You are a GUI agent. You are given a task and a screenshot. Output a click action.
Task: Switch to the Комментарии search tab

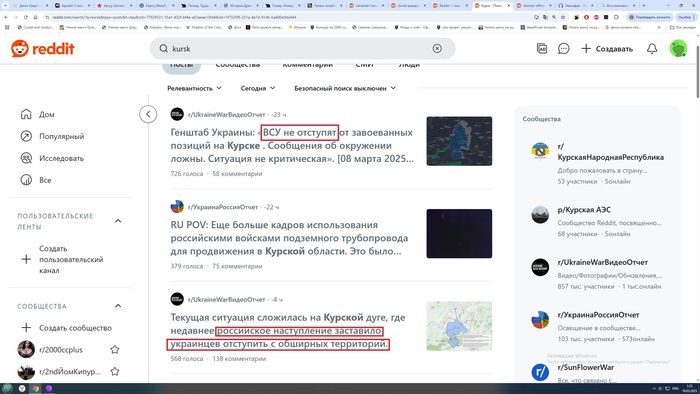308,66
